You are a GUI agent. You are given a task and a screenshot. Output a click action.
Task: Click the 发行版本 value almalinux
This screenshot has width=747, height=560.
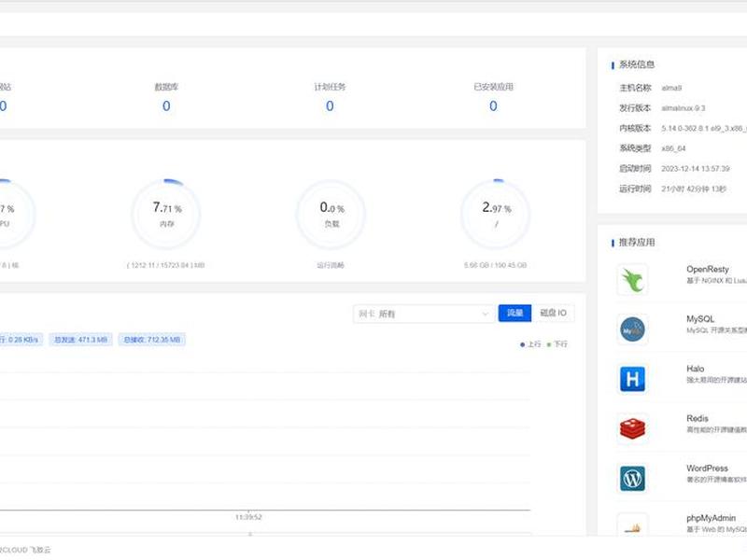tap(684, 108)
